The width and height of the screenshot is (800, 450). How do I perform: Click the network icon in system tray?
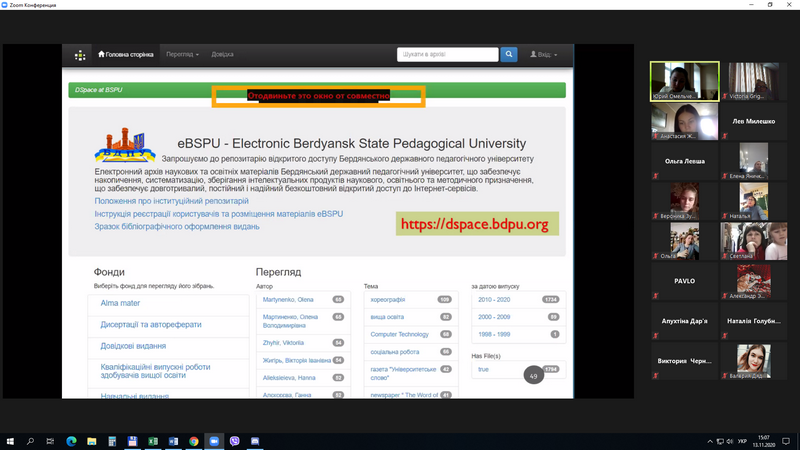click(x=720, y=441)
